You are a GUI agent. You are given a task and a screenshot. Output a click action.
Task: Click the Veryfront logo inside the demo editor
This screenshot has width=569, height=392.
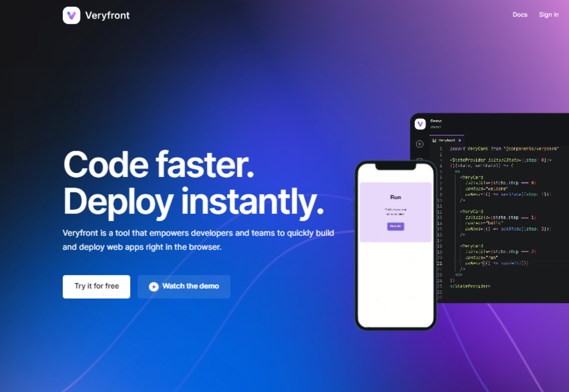tap(420, 124)
